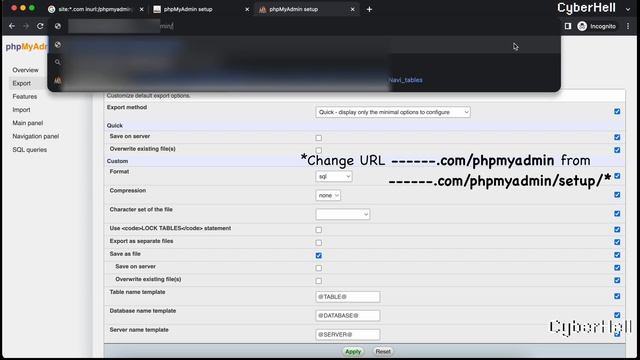This screenshot has height=360, width=640.
Task: Tick Quick Save on server checkbox
Action: click(x=319, y=138)
